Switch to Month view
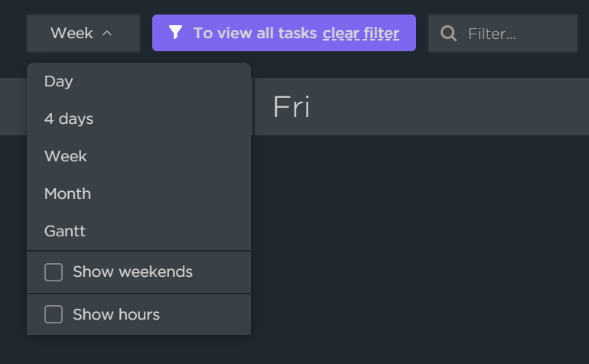 (67, 193)
